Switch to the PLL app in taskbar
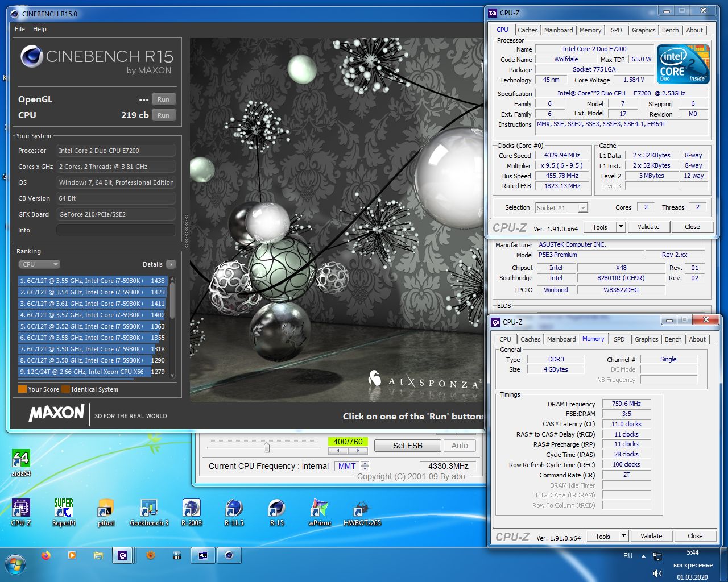 (203, 555)
